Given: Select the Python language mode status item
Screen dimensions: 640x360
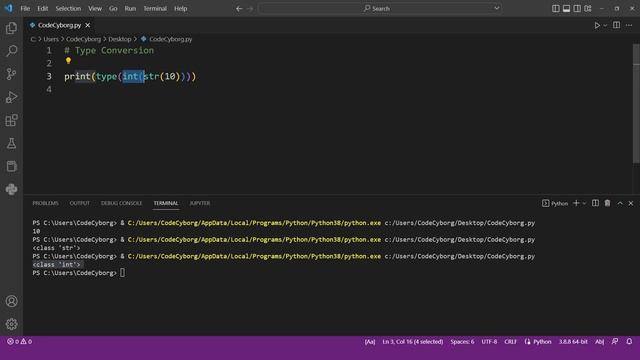Looking at the screenshot, I should [x=542, y=342].
